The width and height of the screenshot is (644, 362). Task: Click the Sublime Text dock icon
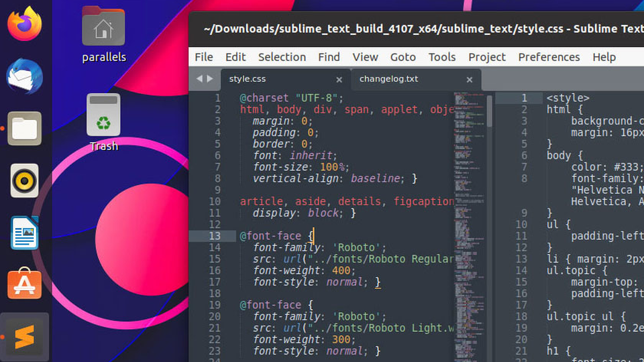pyautogui.click(x=25, y=337)
